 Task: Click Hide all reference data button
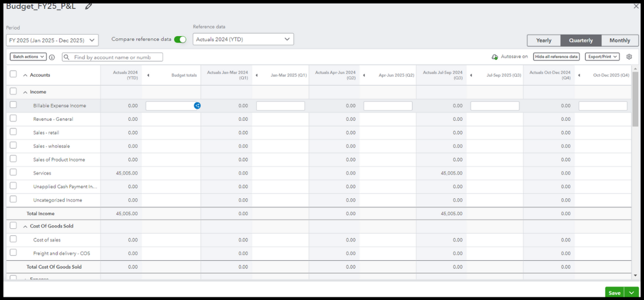pyautogui.click(x=556, y=57)
